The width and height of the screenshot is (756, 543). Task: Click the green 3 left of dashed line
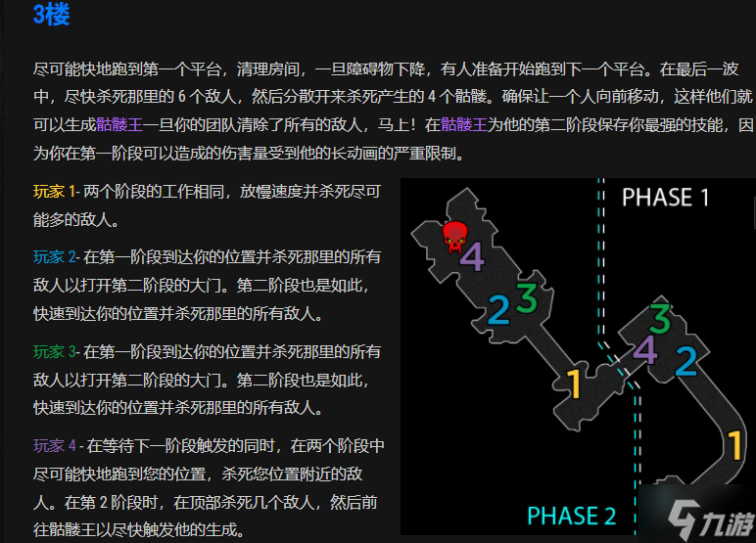pos(527,298)
